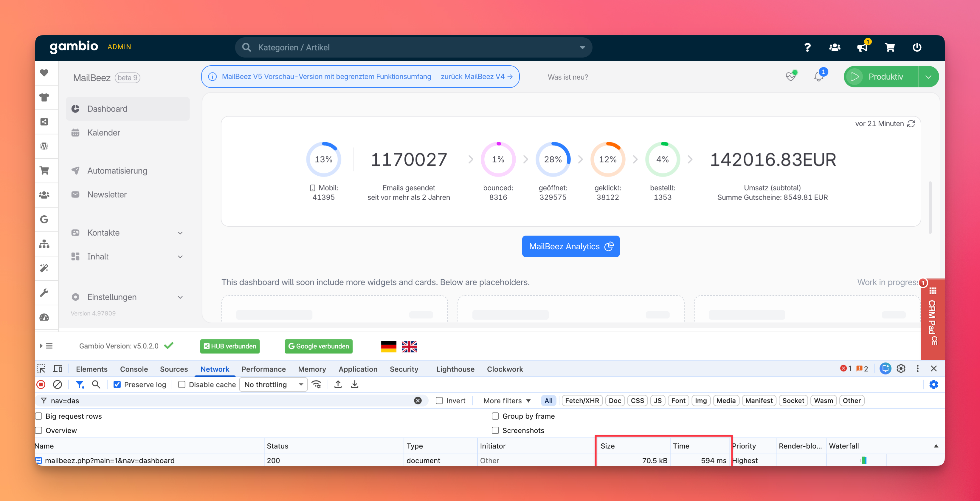The height and width of the screenshot is (501, 980).
Task: Open the shopping cart icon in left sidebar
Action: pyautogui.click(x=44, y=170)
